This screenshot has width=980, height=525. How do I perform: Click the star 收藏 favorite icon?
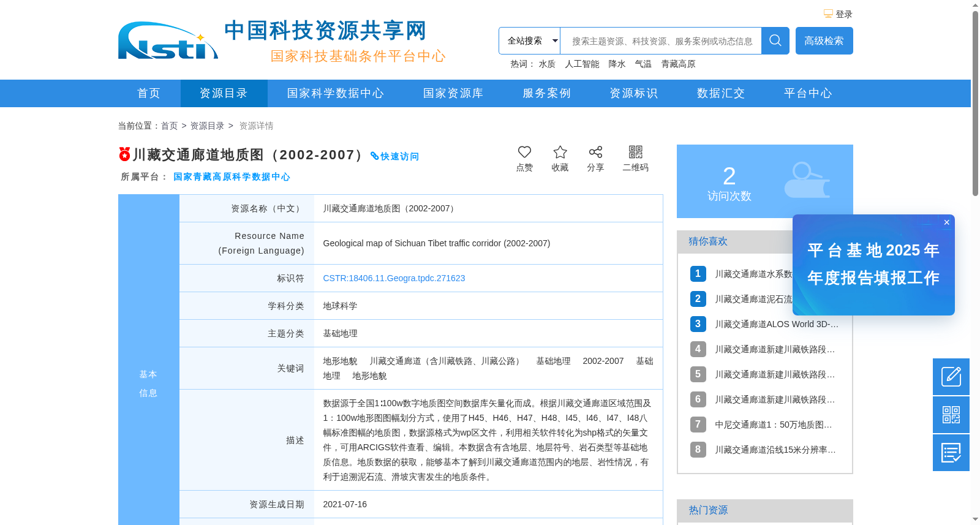560,153
